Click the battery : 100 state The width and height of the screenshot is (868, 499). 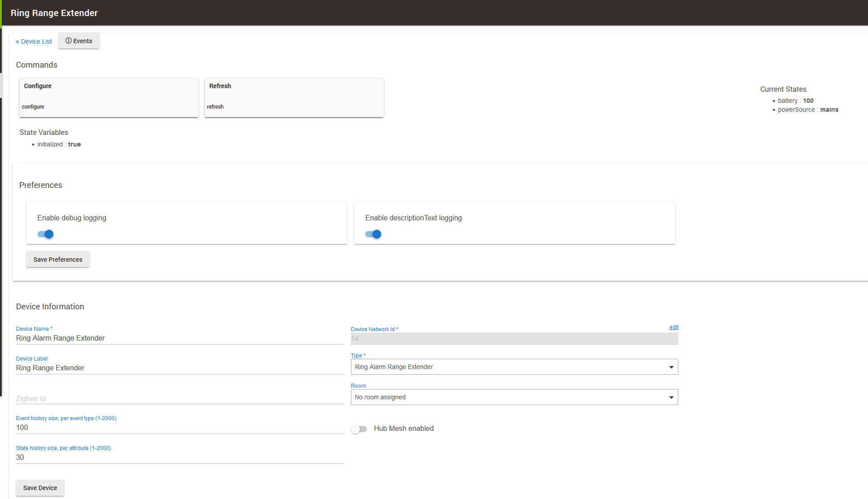tap(796, 101)
